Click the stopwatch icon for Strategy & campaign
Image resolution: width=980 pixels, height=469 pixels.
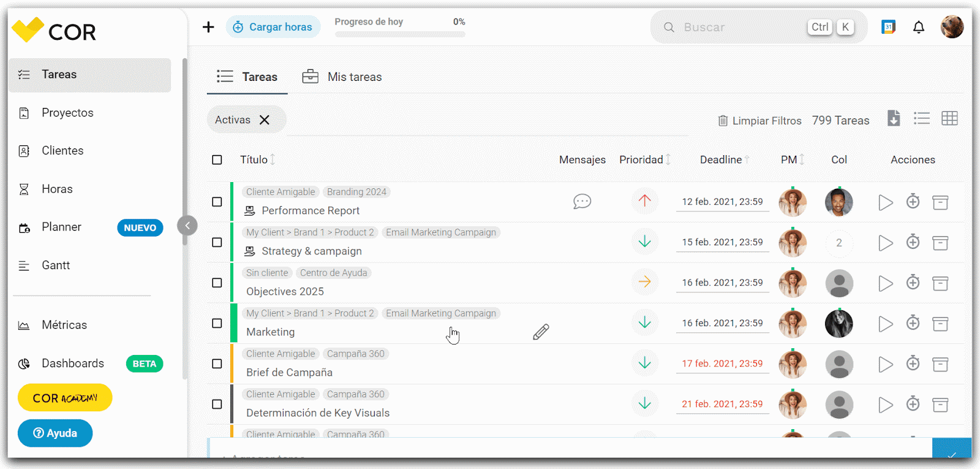(913, 242)
